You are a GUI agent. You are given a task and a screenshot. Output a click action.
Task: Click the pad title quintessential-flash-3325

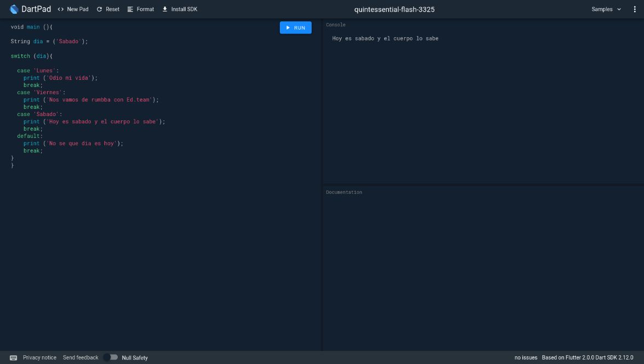click(394, 9)
